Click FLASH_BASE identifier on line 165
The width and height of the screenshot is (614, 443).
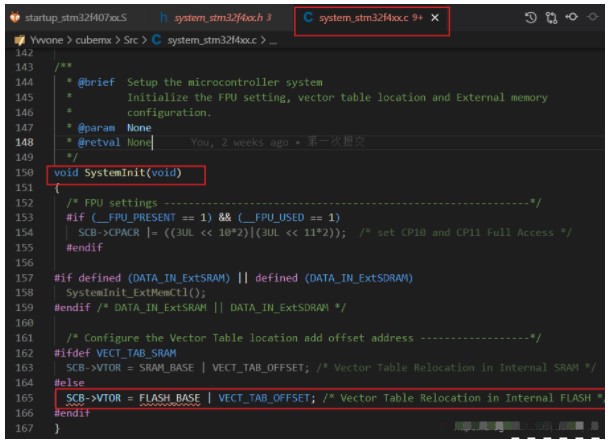pyautogui.click(x=170, y=398)
